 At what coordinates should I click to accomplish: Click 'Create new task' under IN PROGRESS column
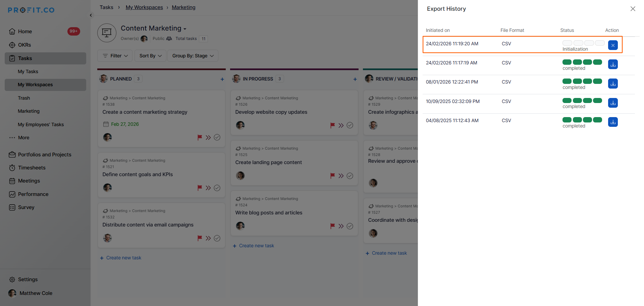coord(253,246)
